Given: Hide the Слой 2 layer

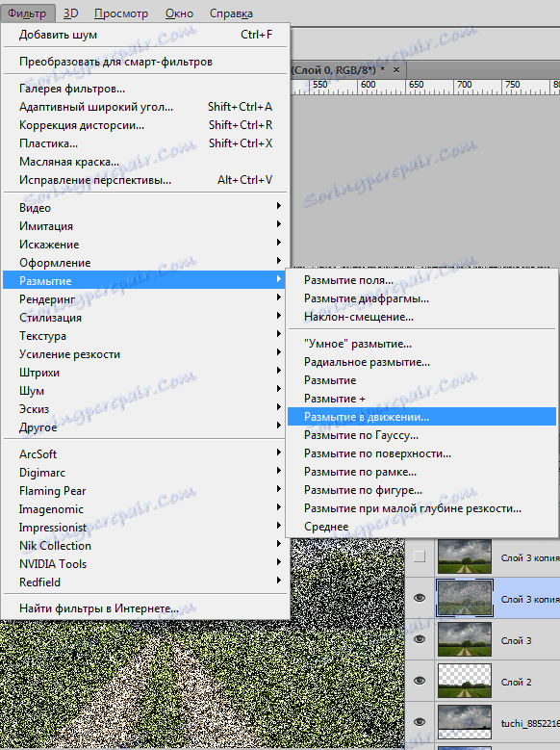Looking at the screenshot, I should click(420, 681).
